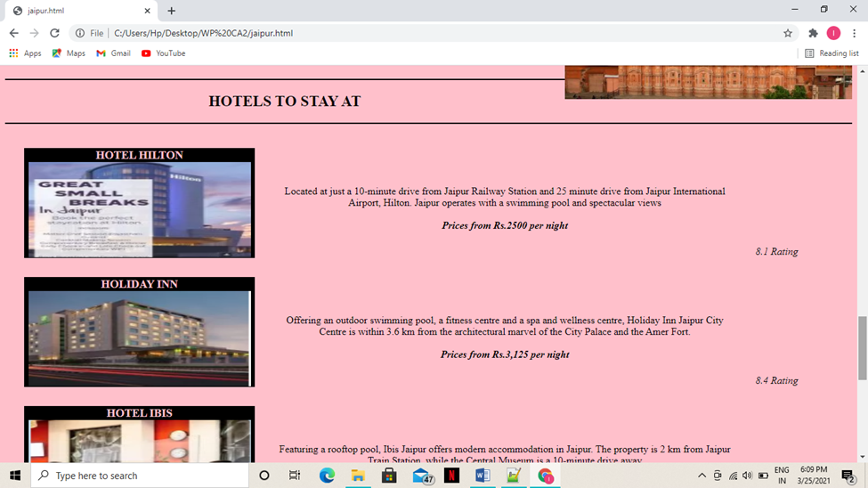This screenshot has height=488, width=868.
Task: Click the vertical scrollbar thumb
Action: (x=863, y=348)
